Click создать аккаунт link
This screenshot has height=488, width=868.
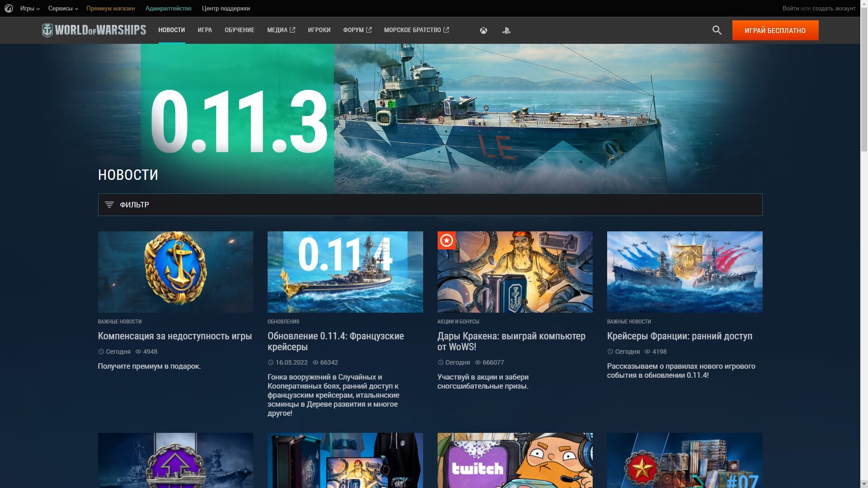pyautogui.click(x=834, y=8)
